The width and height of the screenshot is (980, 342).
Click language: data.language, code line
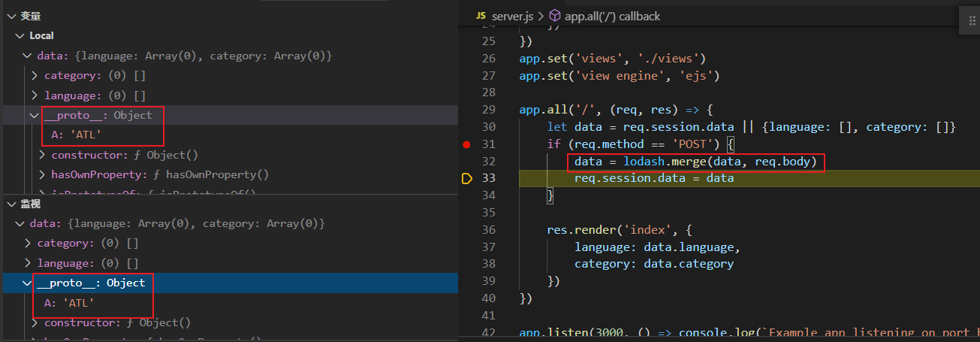coord(657,247)
